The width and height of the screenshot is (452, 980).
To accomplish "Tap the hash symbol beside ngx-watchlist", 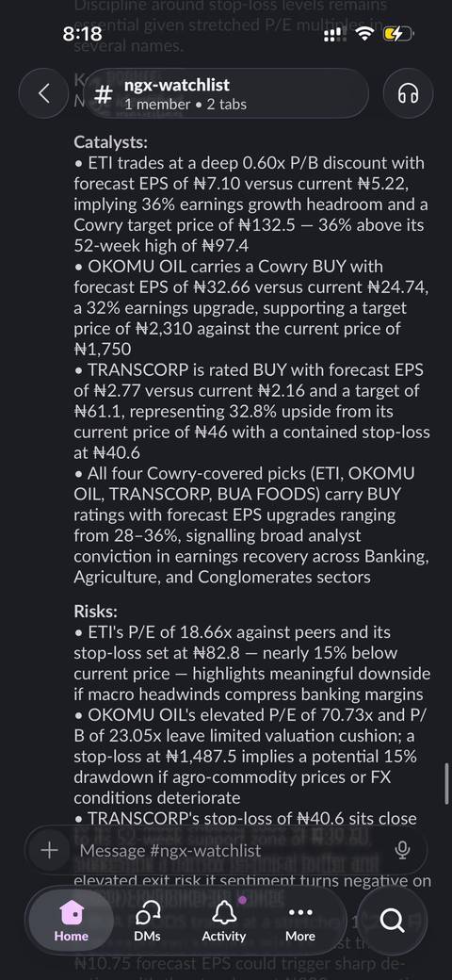I will tap(104, 95).
